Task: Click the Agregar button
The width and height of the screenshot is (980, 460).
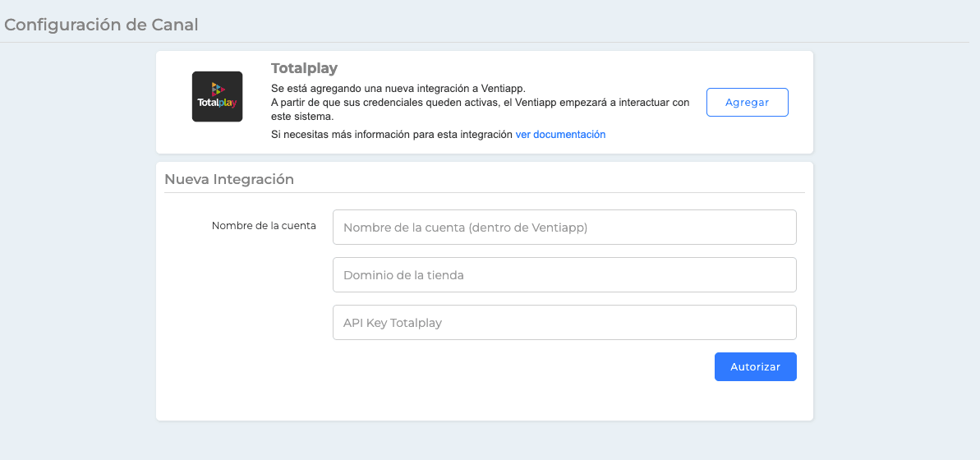Action: point(747,103)
